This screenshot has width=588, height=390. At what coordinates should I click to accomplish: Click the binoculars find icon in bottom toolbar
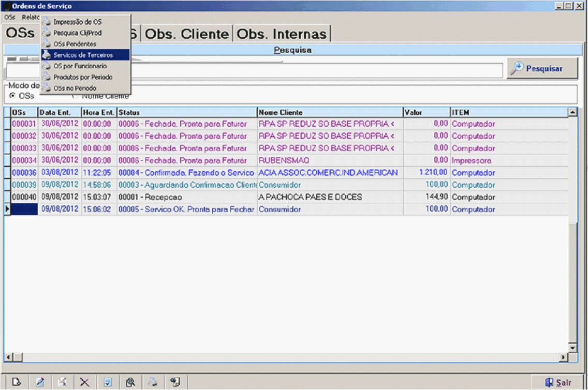point(175,382)
